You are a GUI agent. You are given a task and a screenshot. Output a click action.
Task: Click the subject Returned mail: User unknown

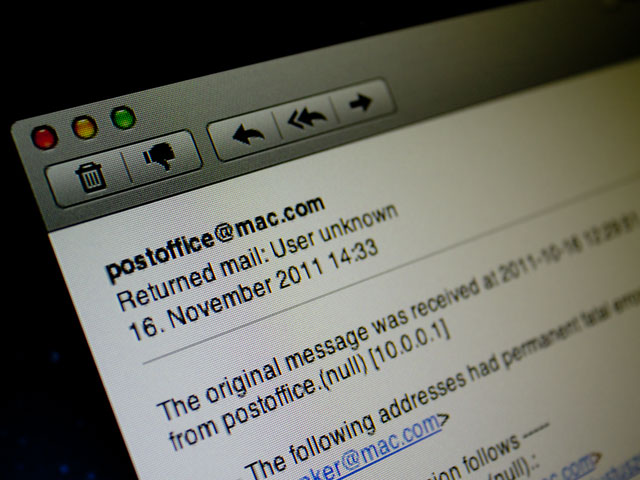pos(257,256)
